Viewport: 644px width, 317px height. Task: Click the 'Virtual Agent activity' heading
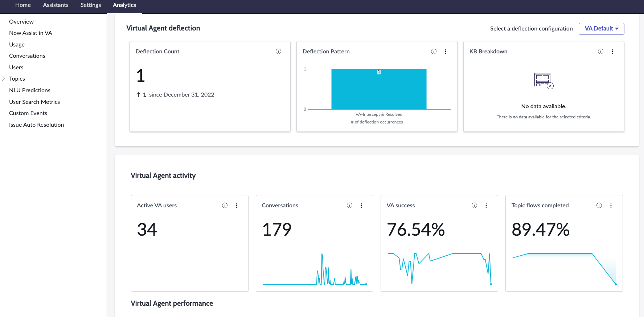163,176
